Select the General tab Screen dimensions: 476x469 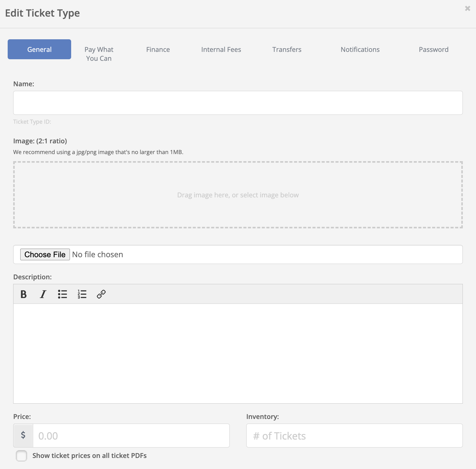pyautogui.click(x=39, y=49)
